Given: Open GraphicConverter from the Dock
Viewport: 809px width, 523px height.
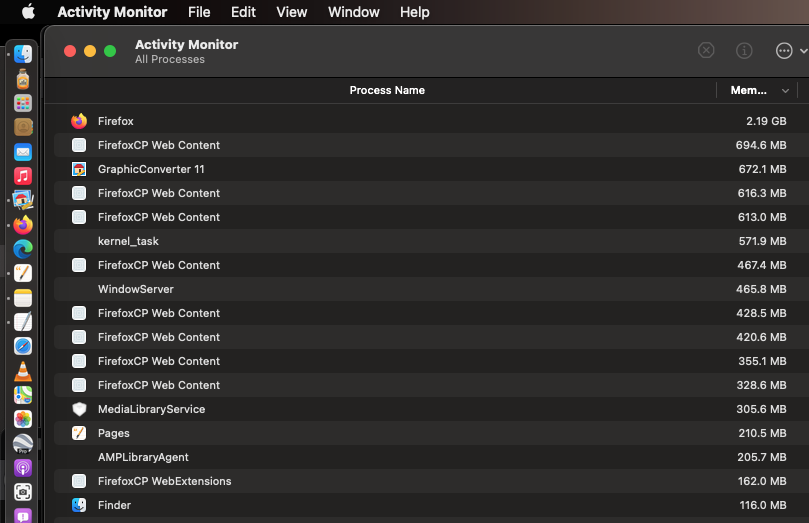Looking at the screenshot, I should [23, 200].
